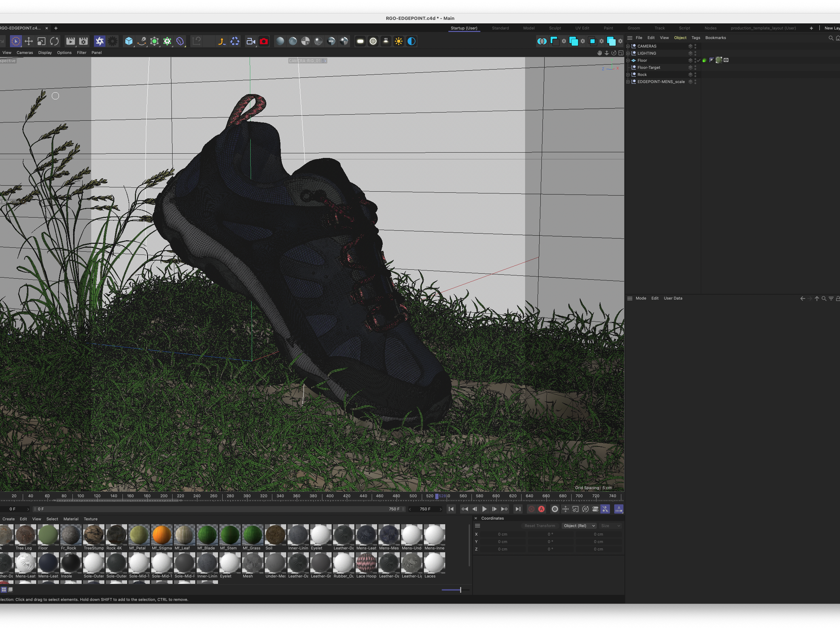Open the Object (Rel) coordinates dropdown
Viewport: 840px width, 630px height.
(579, 526)
